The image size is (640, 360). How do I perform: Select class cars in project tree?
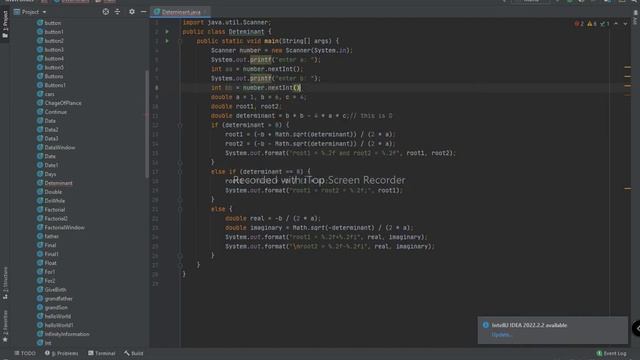(46, 94)
